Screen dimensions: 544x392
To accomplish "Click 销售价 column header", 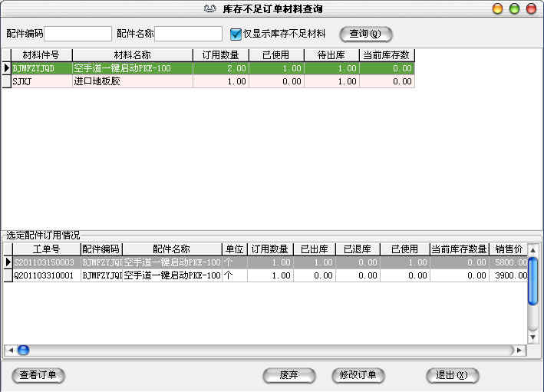I will point(508,249).
